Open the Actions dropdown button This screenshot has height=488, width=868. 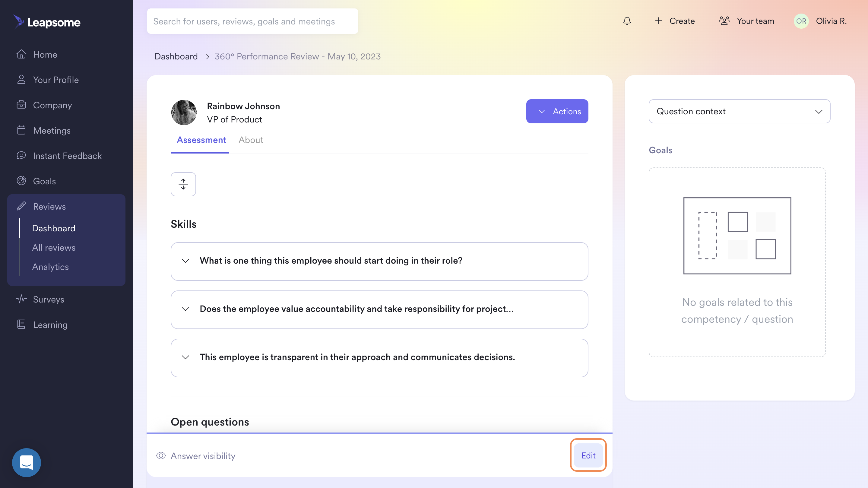click(x=557, y=111)
